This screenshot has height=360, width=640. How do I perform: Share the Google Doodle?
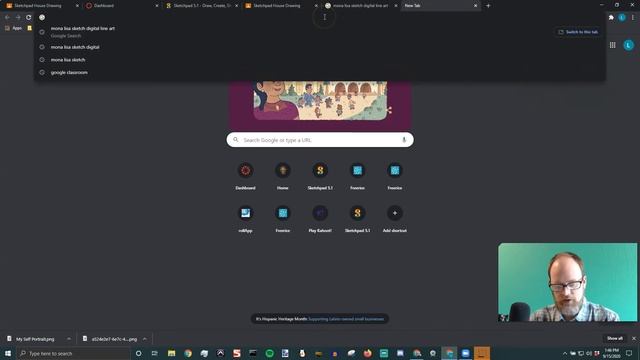[389, 110]
